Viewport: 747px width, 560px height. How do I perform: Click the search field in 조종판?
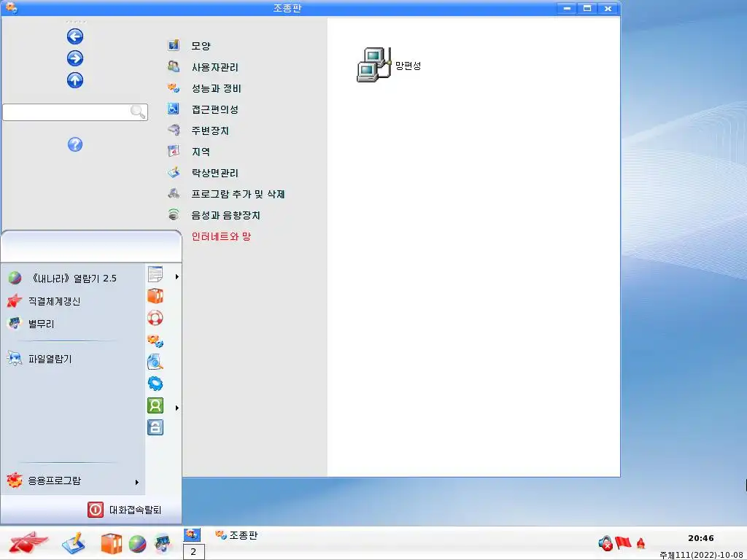pyautogui.click(x=75, y=112)
